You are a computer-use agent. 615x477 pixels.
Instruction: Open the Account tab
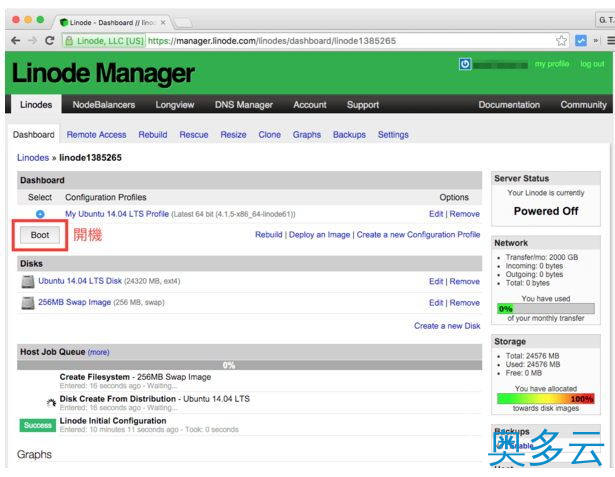coord(310,105)
